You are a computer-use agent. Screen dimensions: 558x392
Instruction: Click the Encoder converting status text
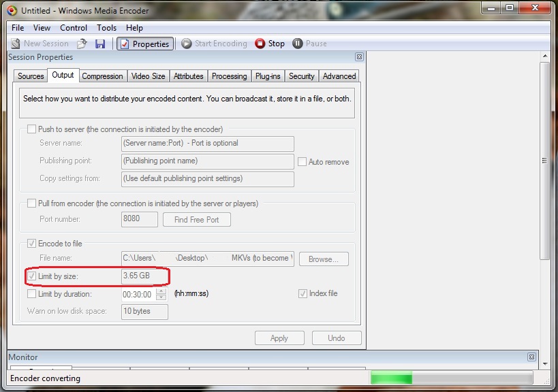click(45, 378)
